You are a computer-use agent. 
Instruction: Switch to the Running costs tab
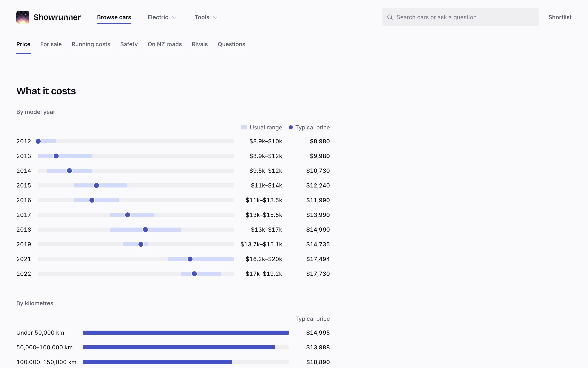(91, 44)
